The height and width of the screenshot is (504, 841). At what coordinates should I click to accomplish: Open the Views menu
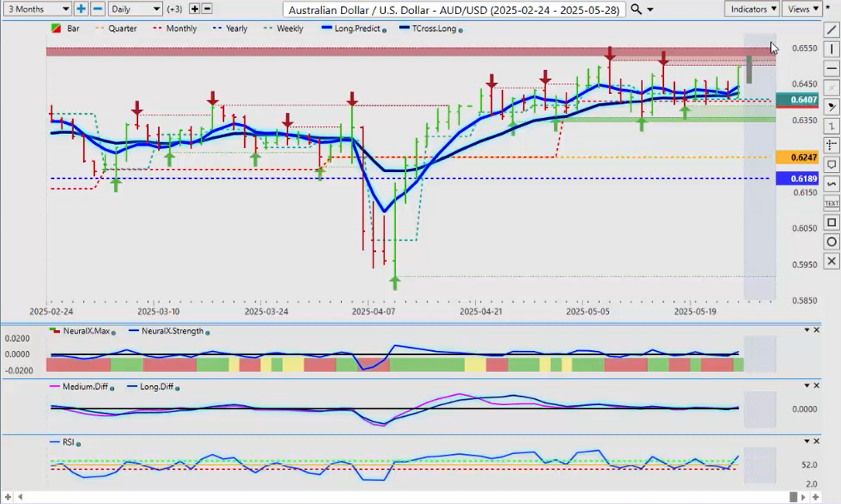click(802, 9)
